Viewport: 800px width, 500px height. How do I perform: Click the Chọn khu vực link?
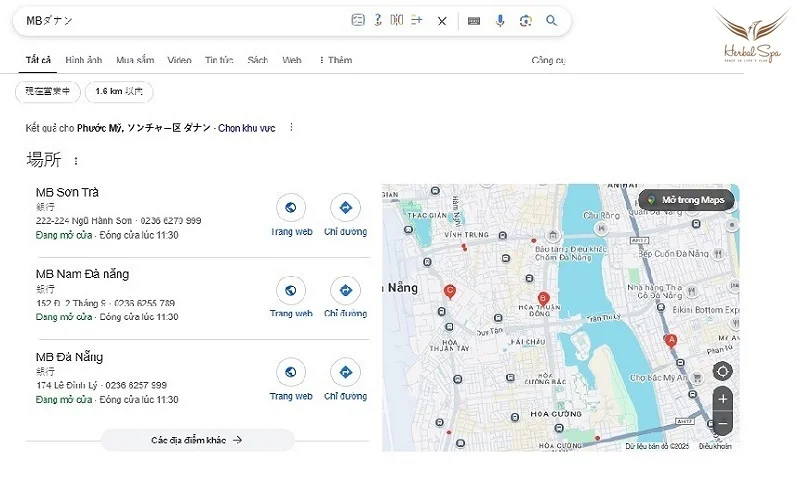[246, 128]
